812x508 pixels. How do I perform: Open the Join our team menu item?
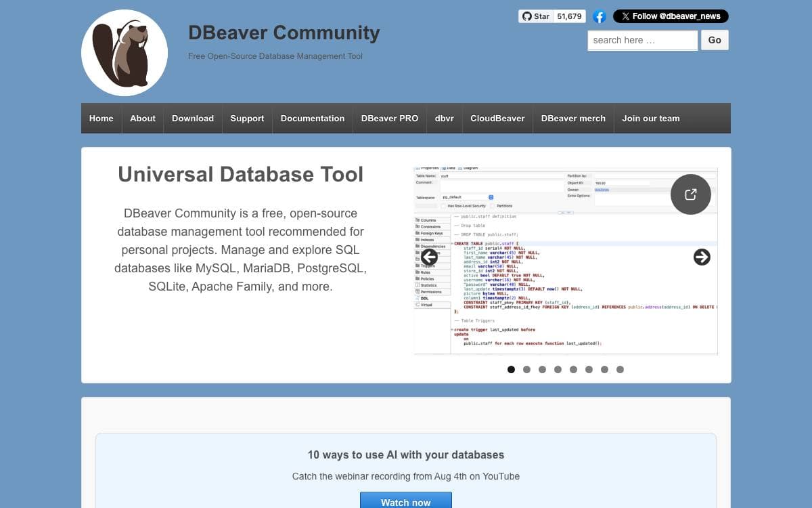click(651, 118)
